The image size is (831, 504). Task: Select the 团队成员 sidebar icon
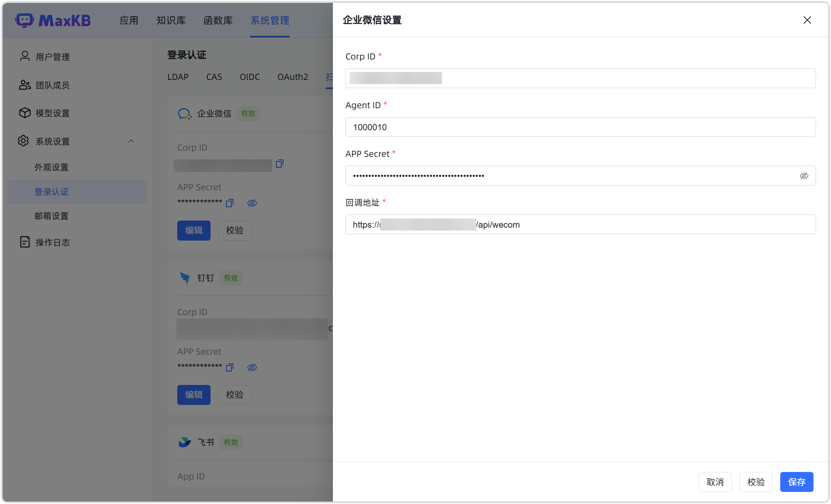(x=25, y=85)
